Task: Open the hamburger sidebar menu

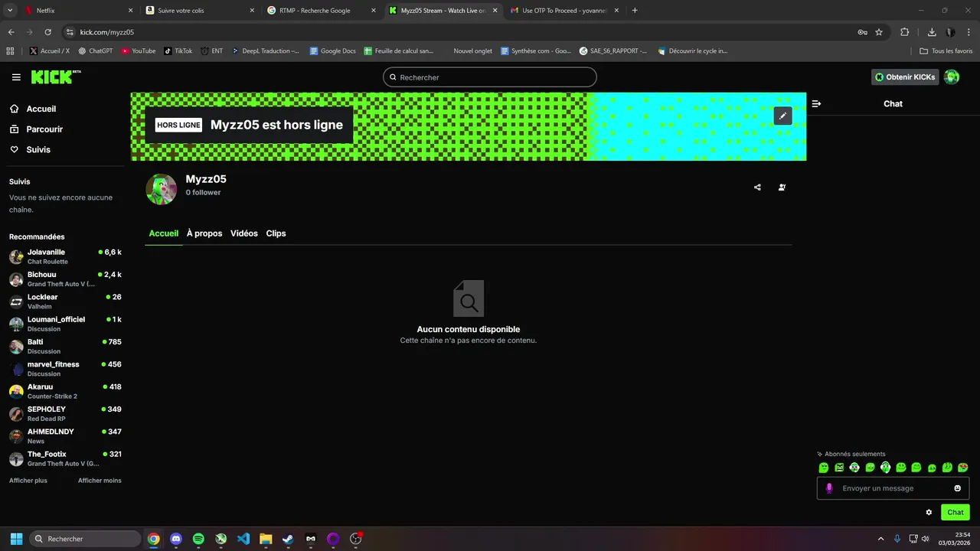Action: coord(16,77)
